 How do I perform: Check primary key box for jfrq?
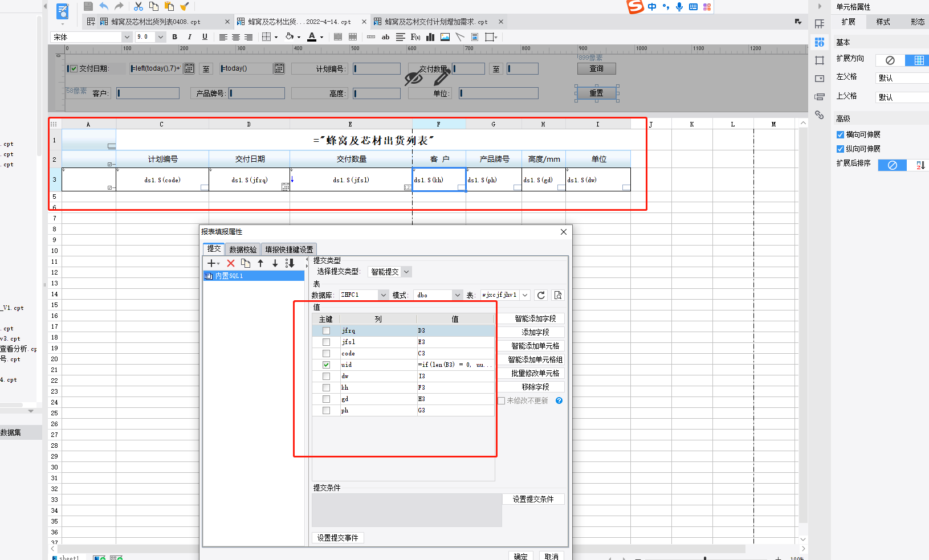coord(326,330)
